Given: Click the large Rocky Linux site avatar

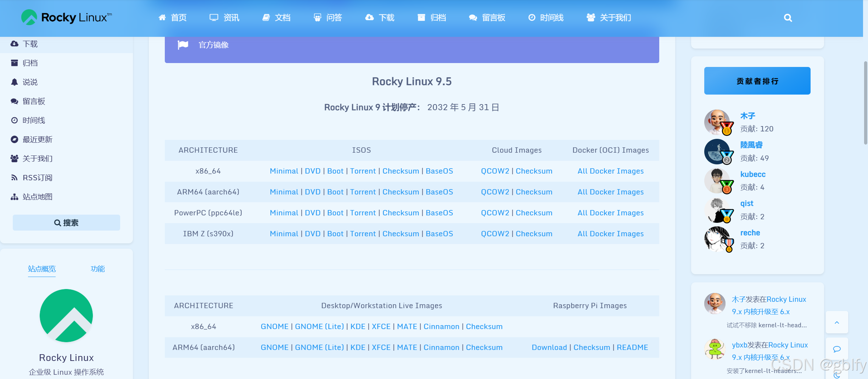Looking at the screenshot, I should pyautogui.click(x=66, y=316).
